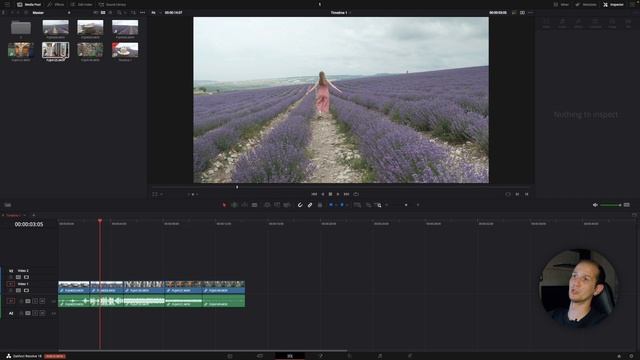Adjust the green playback volume slider

pos(610,205)
